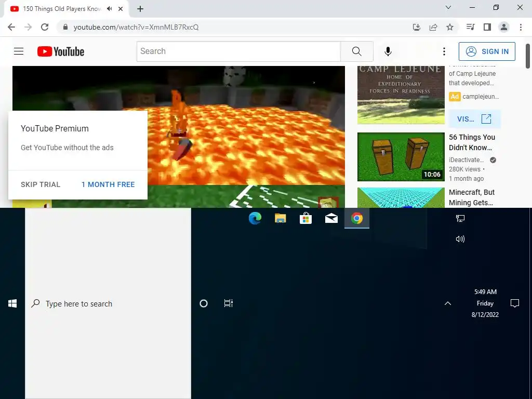
Task: Open the iDeactivate channel name
Action: (x=466, y=160)
